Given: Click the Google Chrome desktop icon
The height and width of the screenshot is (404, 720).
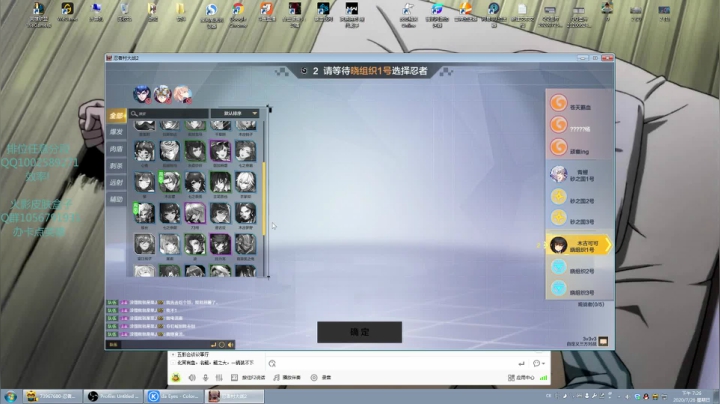Looking at the screenshot, I should (238, 15).
